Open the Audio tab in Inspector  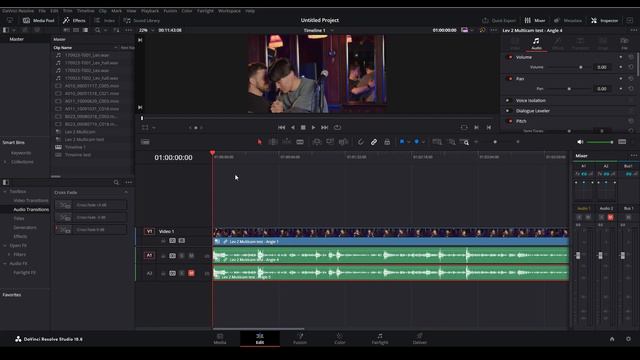tap(536, 43)
